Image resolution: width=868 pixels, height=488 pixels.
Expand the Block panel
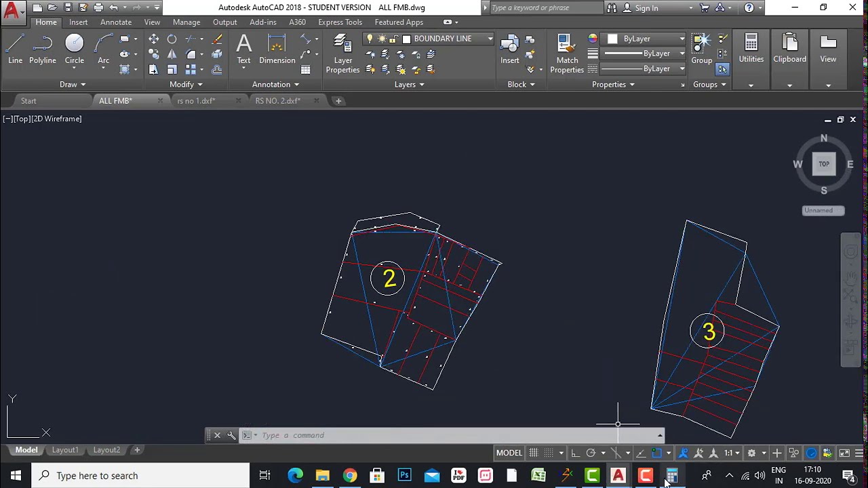(x=521, y=84)
